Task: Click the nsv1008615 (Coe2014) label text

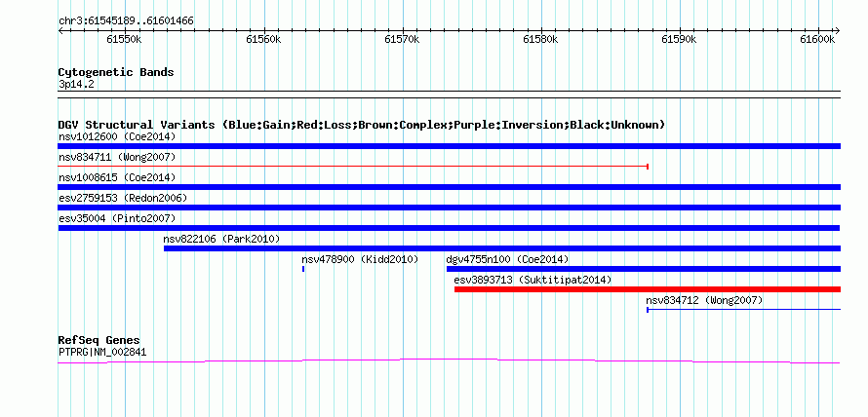Action: (x=117, y=177)
